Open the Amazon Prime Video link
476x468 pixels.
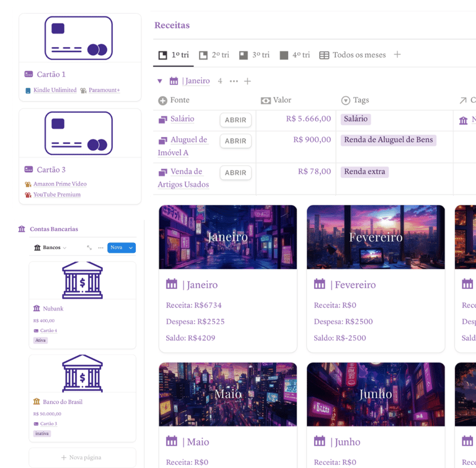point(59,183)
